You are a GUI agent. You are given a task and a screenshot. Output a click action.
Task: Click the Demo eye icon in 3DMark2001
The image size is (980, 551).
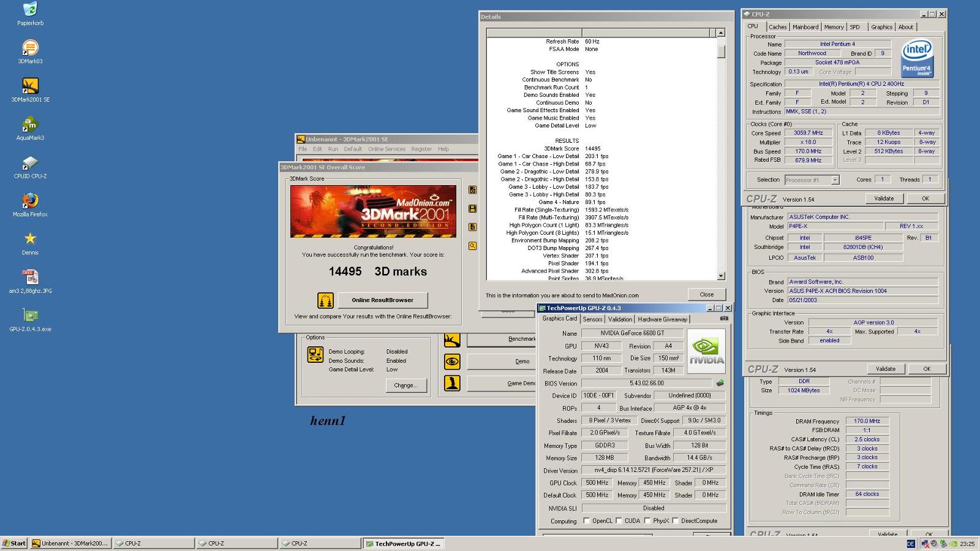452,362
